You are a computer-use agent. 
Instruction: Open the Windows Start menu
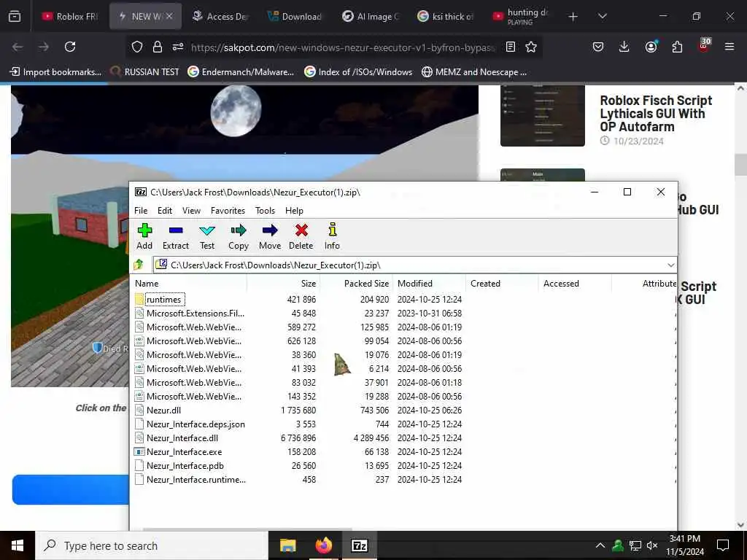click(18, 545)
